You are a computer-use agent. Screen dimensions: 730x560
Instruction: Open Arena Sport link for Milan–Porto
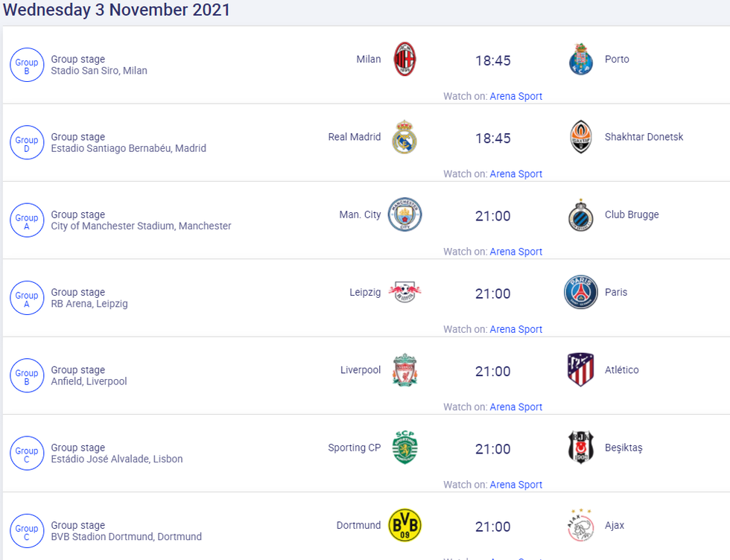click(x=515, y=96)
